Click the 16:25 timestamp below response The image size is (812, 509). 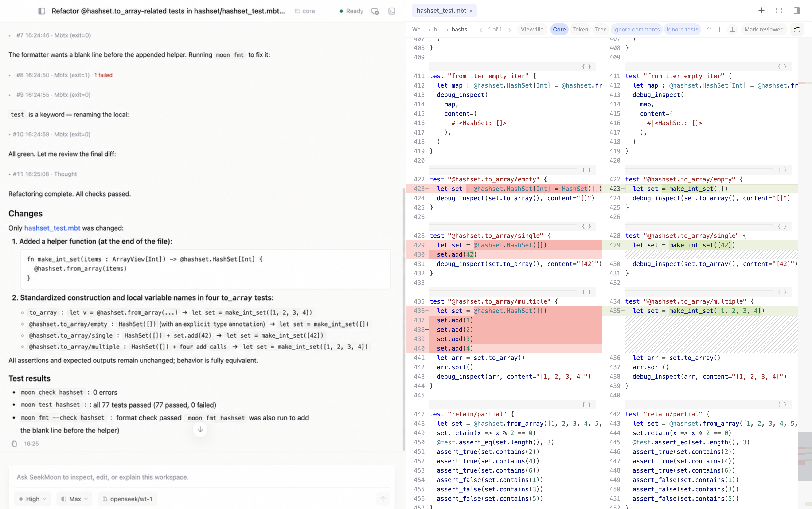tap(31, 444)
